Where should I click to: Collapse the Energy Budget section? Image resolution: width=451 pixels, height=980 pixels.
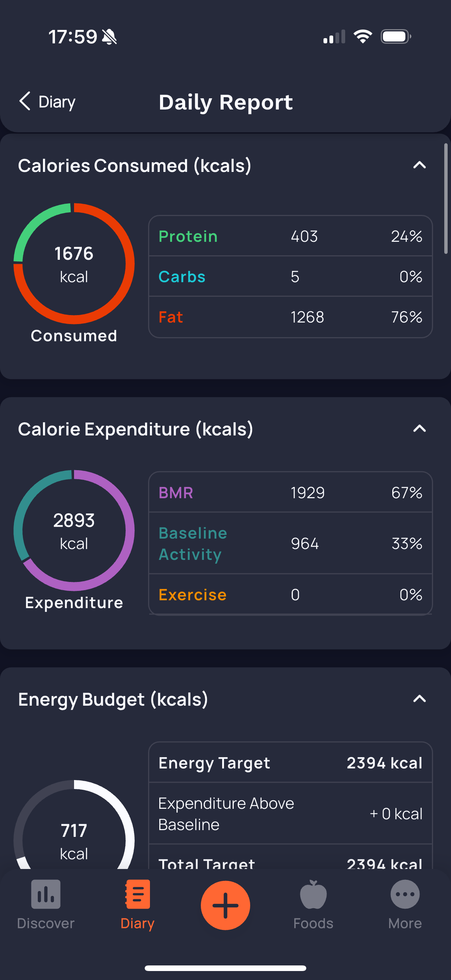coord(419,699)
